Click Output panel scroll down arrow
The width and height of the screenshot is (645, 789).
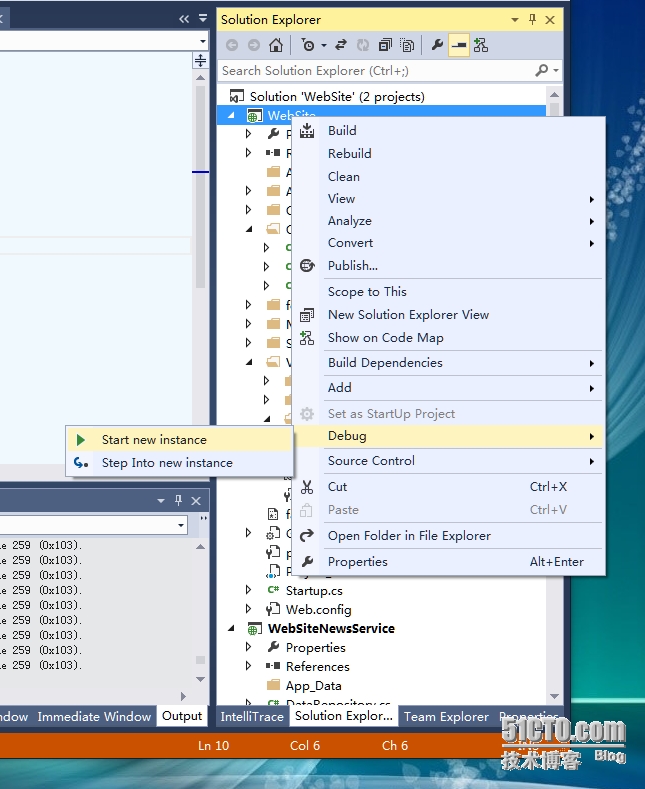point(200,679)
